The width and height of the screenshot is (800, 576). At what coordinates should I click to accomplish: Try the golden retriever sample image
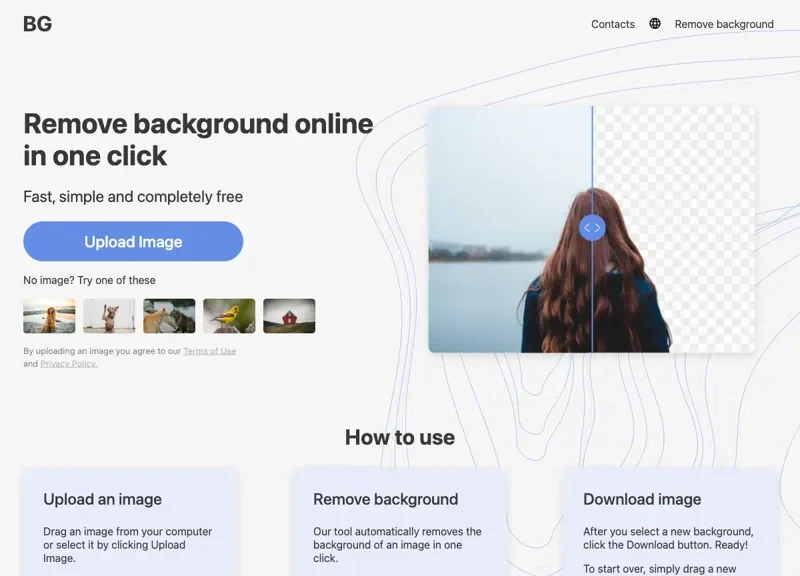[49, 316]
